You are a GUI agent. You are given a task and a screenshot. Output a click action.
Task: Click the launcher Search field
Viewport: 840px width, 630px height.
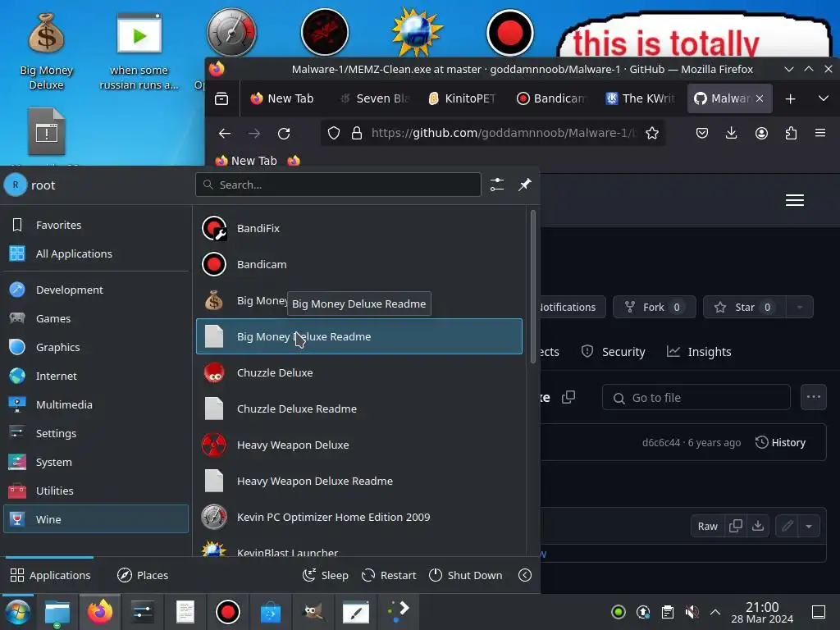338,185
